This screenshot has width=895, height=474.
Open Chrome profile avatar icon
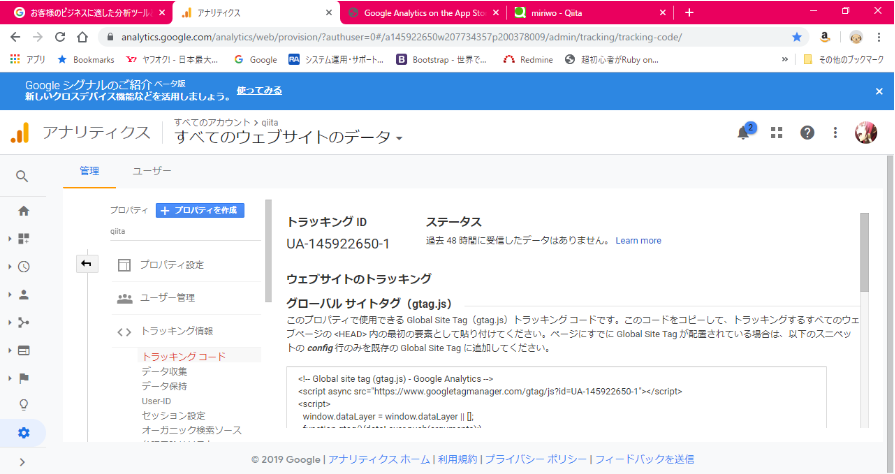point(856,37)
